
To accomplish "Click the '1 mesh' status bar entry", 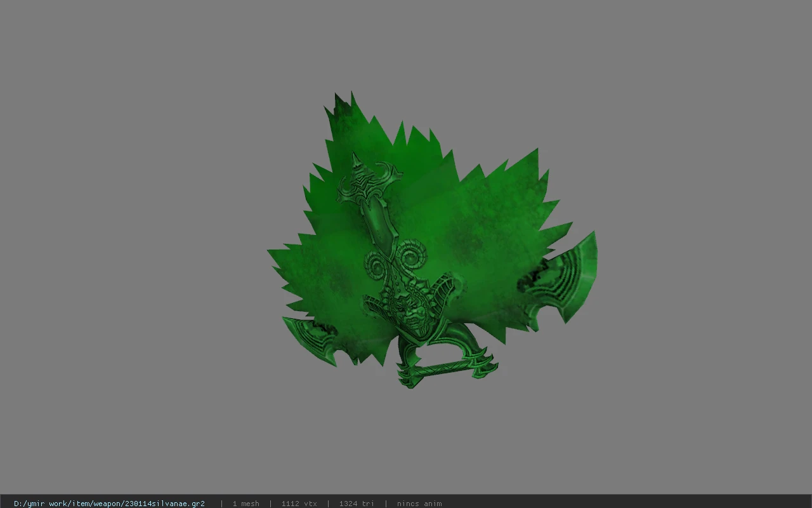I will [246, 504].
